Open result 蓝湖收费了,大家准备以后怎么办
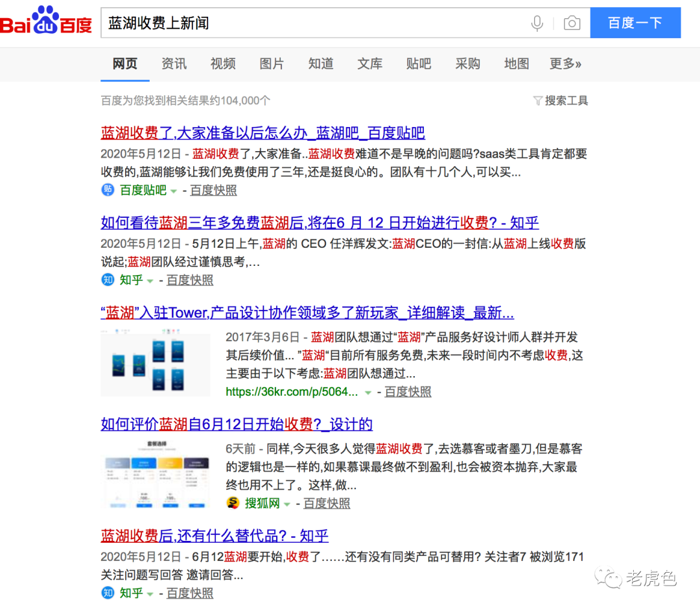Viewport: 700px width, 609px height. [262, 133]
